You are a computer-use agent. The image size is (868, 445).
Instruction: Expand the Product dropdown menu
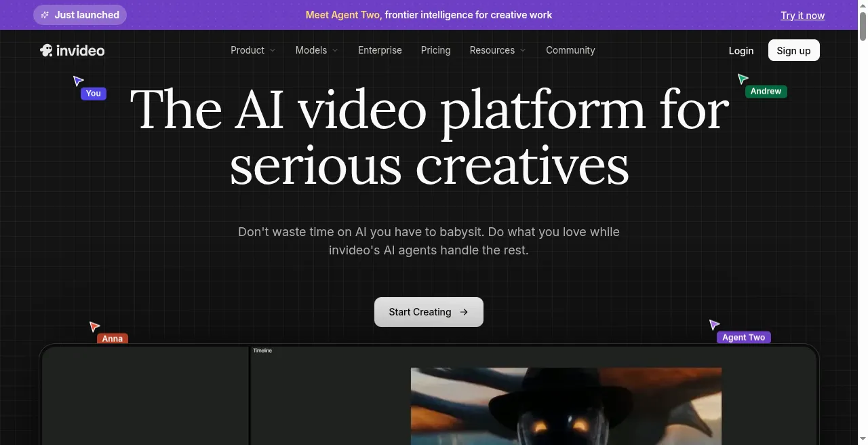pos(253,50)
